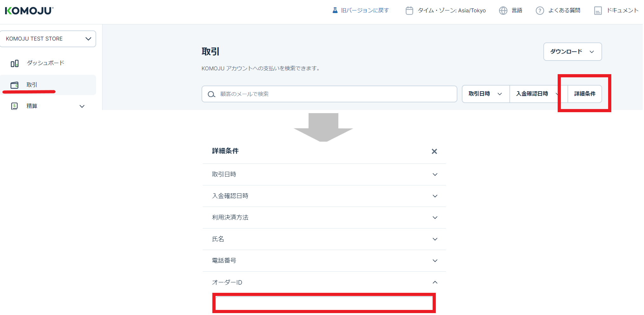Open ダッシュボード from the sidebar
The image size is (644, 315).
(x=45, y=63)
